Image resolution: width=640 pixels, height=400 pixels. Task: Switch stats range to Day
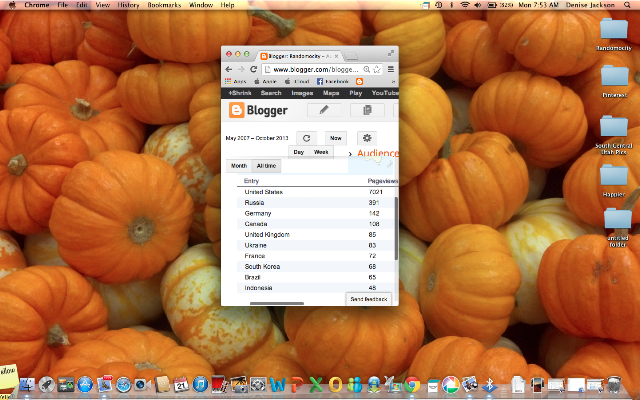[x=298, y=152]
